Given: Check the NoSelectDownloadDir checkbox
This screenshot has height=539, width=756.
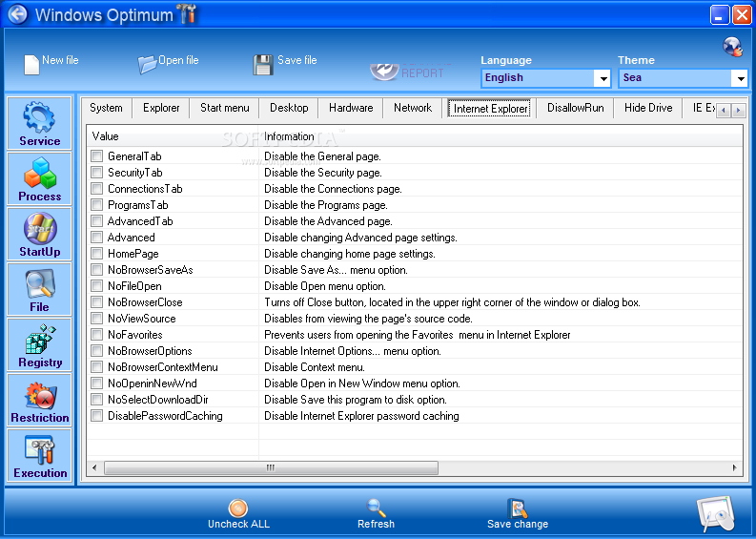Looking at the screenshot, I should tap(97, 399).
